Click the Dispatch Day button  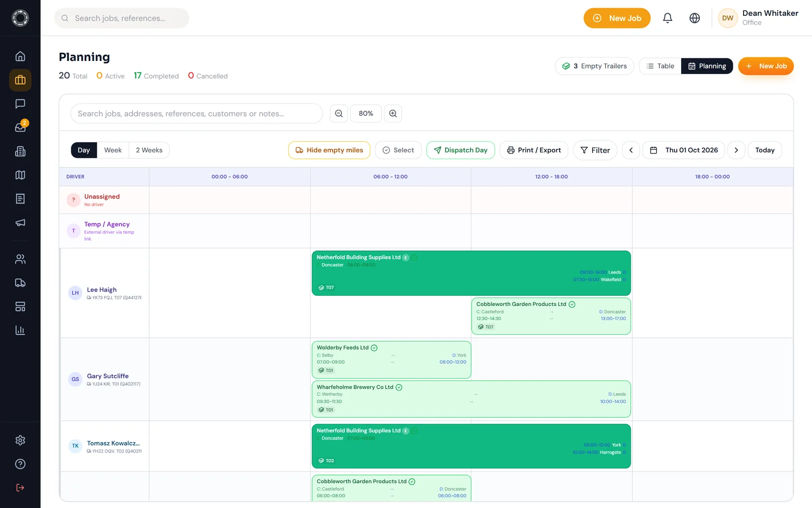[461, 150]
